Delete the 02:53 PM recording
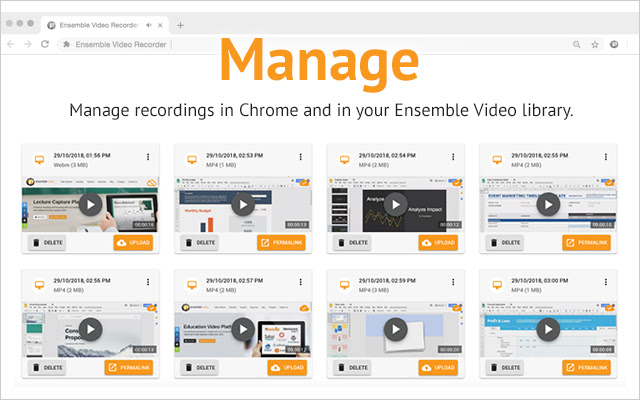The height and width of the screenshot is (400, 640). tap(200, 243)
